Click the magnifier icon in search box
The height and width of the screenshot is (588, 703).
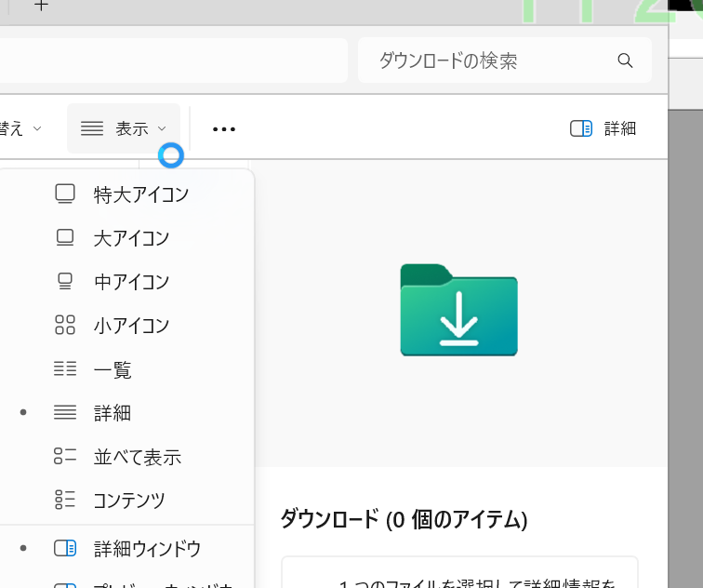pyautogui.click(x=625, y=61)
